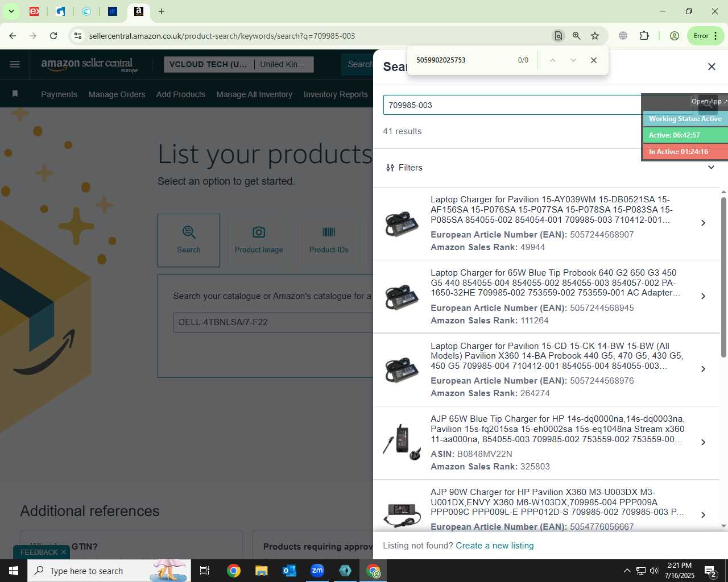Click the Working Status: Active bar
The height and width of the screenshot is (582, 728).
(685, 119)
